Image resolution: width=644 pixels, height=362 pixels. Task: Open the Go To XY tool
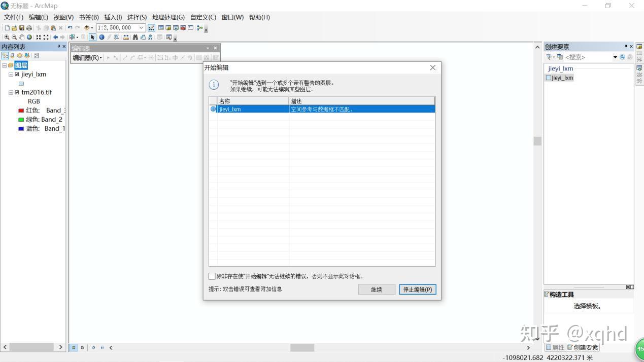(151, 37)
